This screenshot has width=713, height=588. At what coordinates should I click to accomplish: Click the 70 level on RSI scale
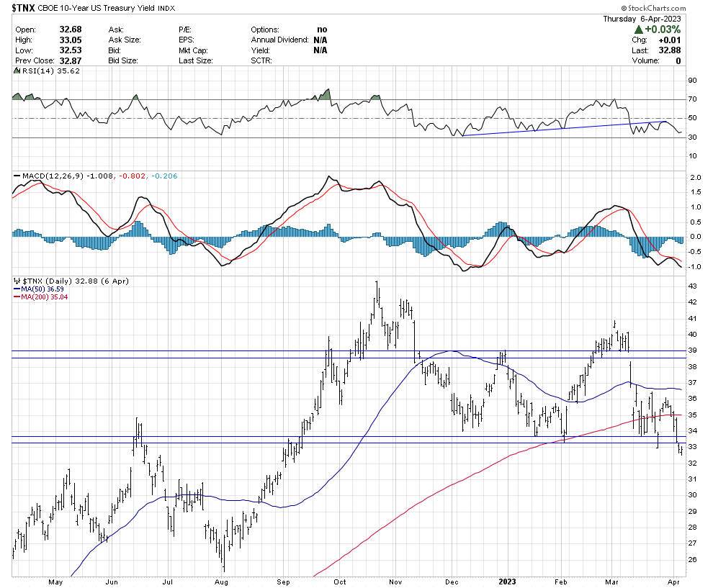[x=692, y=99]
